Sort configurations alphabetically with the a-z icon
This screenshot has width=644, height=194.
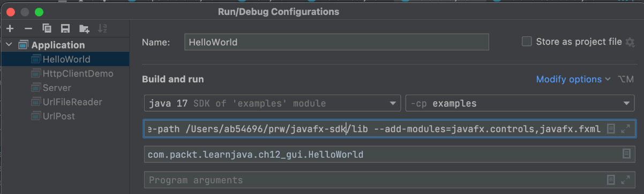coord(103,28)
